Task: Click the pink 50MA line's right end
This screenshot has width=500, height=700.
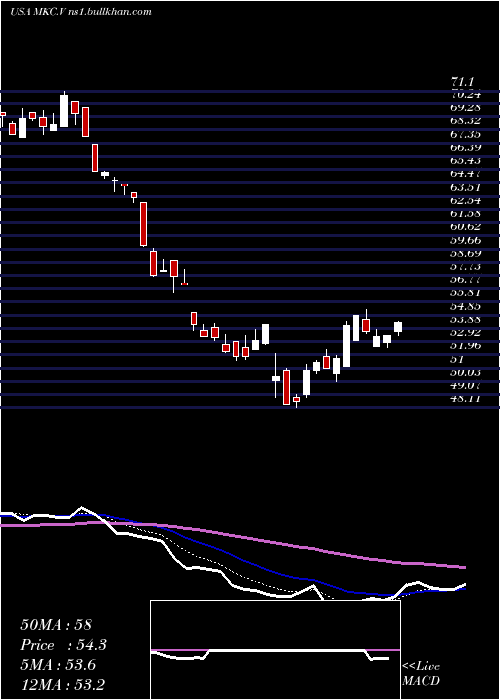Action: (x=464, y=567)
